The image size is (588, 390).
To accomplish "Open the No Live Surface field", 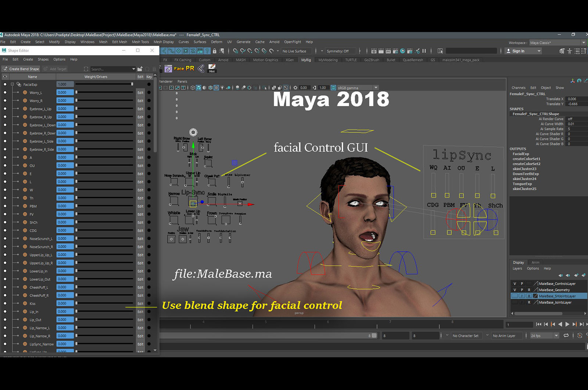I will point(296,51).
